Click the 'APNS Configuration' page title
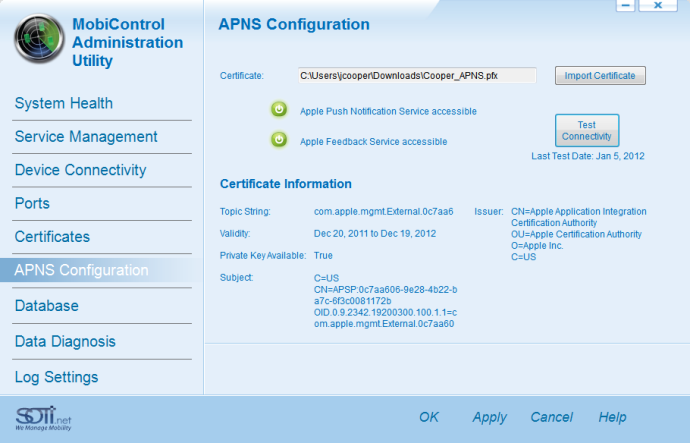 click(294, 24)
